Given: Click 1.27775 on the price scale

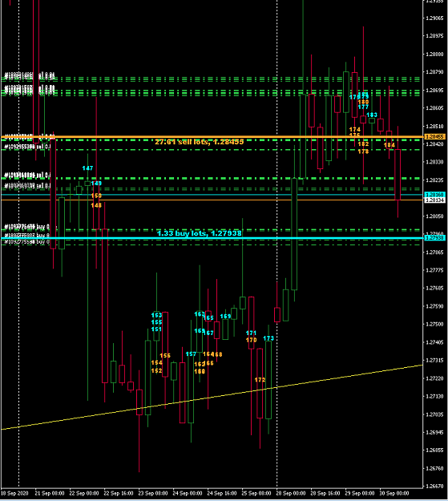Looking at the screenshot, I should [x=435, y=270].
